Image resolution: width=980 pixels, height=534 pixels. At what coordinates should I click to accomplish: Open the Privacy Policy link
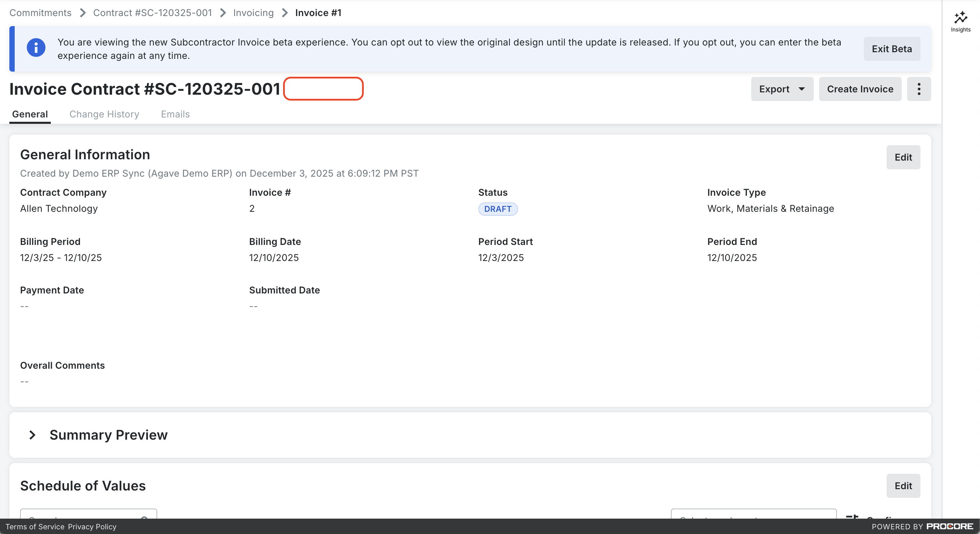point(92,527)
